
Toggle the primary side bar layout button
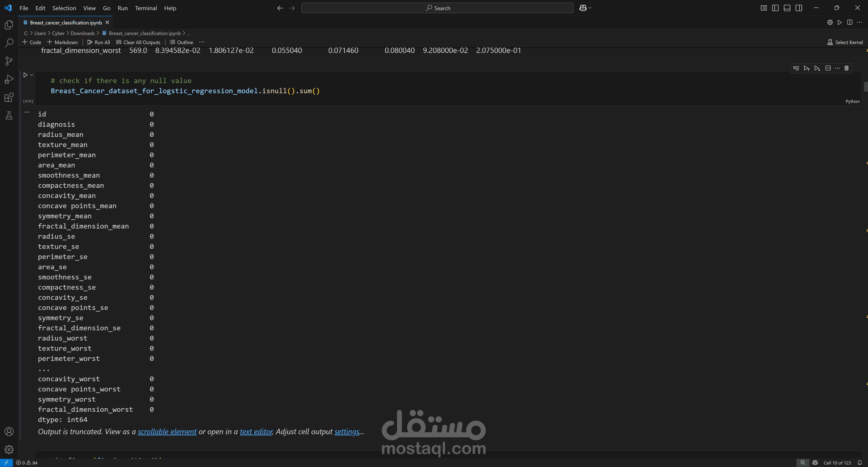click(775, 8)
